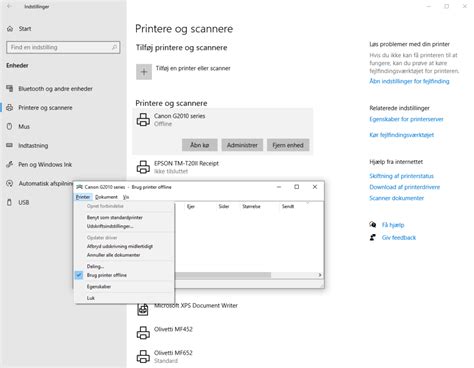Choose Luk from Printer menu

pyautogui.click(x=91, y=298)
